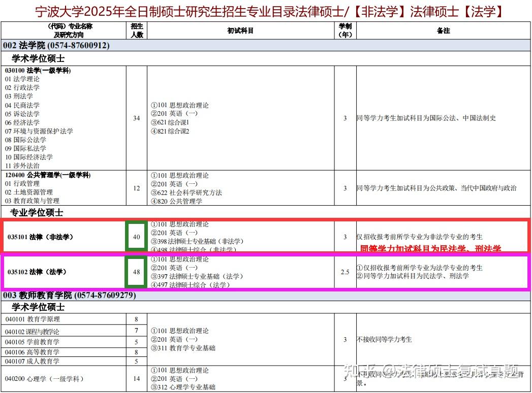The width and height of the screenshot is (532, 393).
Task: Click enrollment number 40 for 法律(非法学)
Action: pos(136,237)
